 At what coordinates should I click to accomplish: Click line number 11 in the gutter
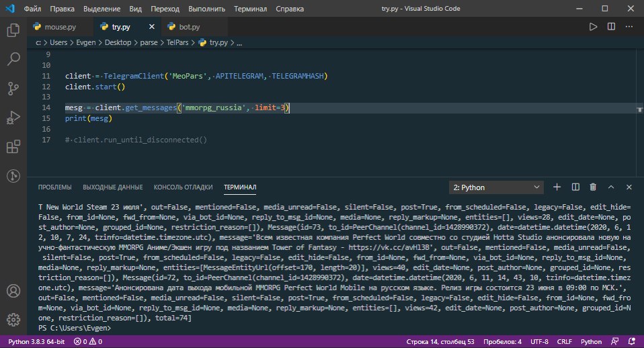[x=46, y=76]
